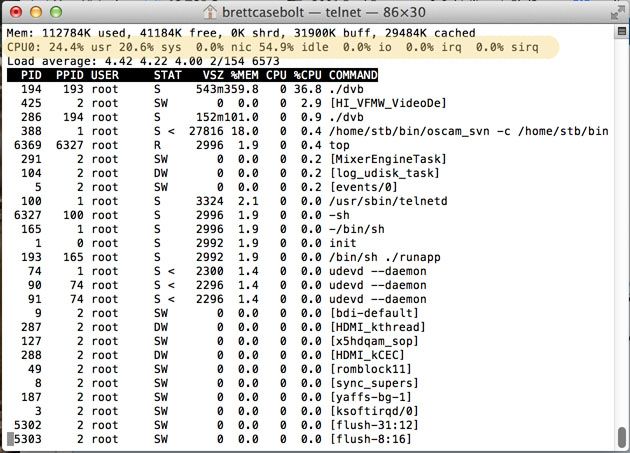Click the home folder icon in title bar

tap(211, 13)
